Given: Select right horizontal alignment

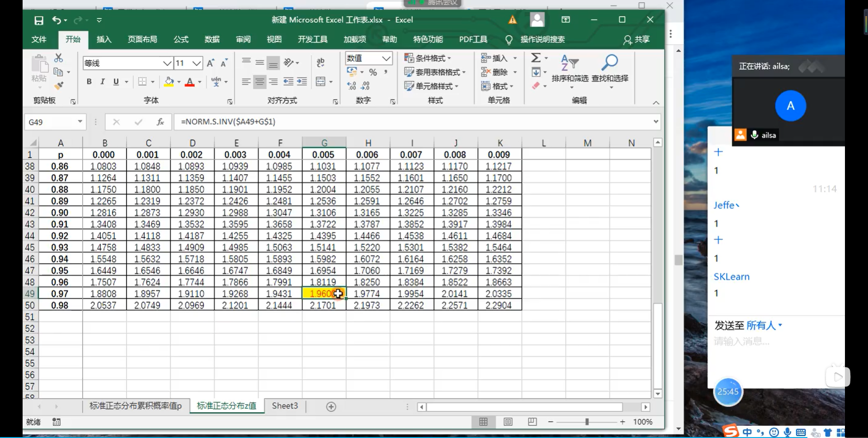Looking at the screenshot, I should (x=273, y=82).
